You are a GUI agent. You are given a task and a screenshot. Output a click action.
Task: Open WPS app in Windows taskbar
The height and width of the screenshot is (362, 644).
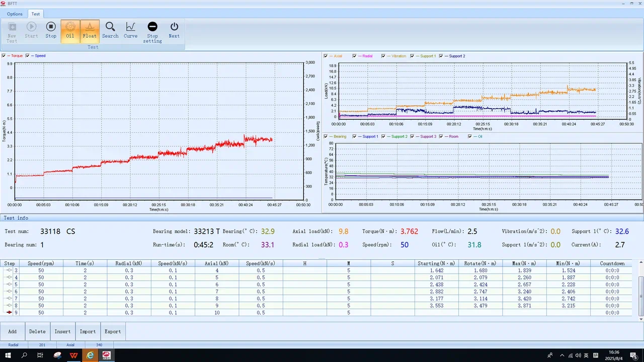tap(74, 355)
